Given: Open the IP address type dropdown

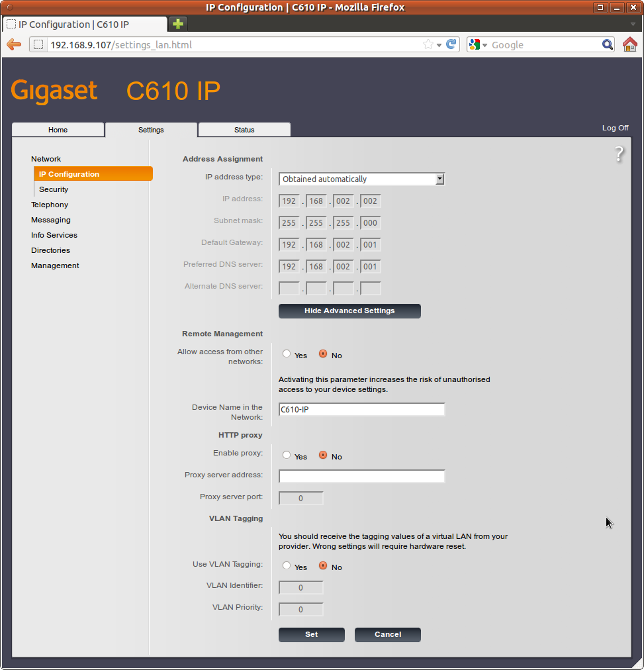Looking at the screenshot, I should click(x=361, y=179).
